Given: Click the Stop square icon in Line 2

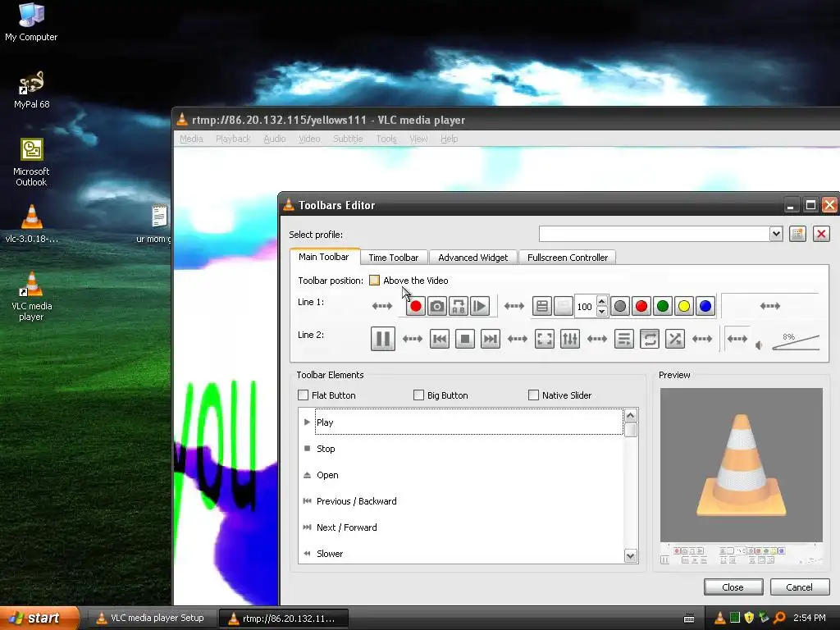Looking at the screenshot, I should click(x=465, y=339).
